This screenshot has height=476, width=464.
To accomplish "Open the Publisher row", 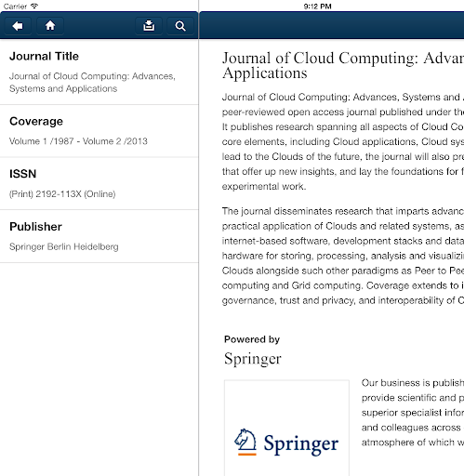I will click(99, 236).
